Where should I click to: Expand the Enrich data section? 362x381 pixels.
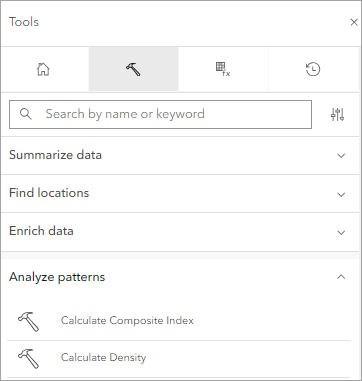[x=180, y=232]
